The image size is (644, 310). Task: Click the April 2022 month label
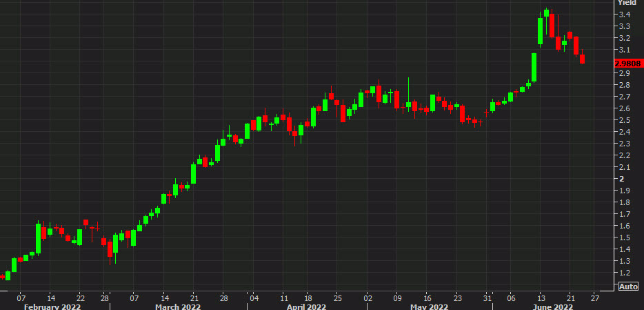(x=306, y=306)
